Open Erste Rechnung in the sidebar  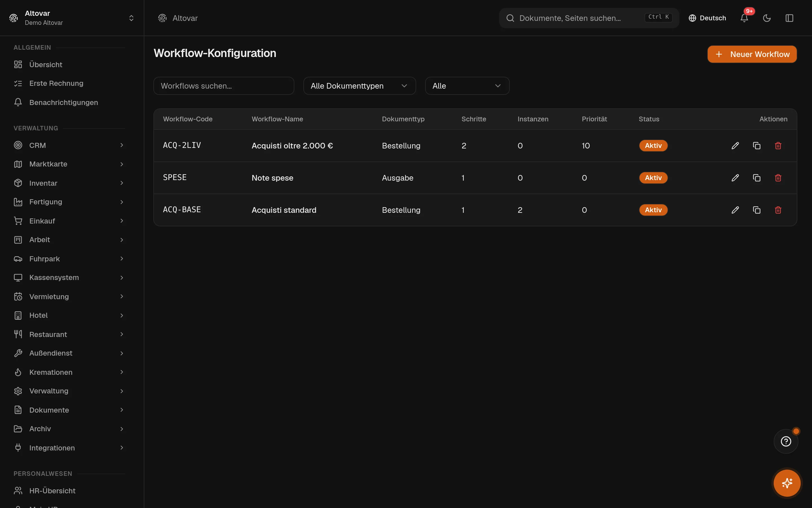[x=69, y=83]
